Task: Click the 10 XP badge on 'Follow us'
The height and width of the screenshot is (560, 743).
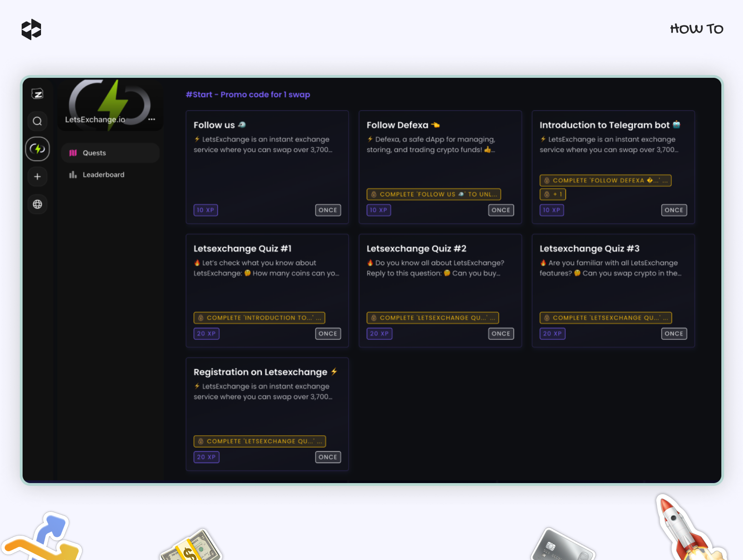Action: [206, 210]
